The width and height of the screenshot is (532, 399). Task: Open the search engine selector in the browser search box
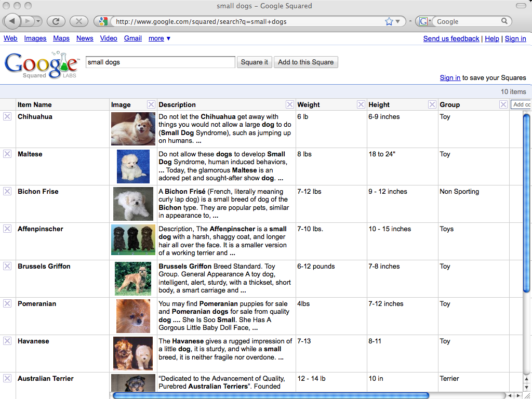pos(425,21)
